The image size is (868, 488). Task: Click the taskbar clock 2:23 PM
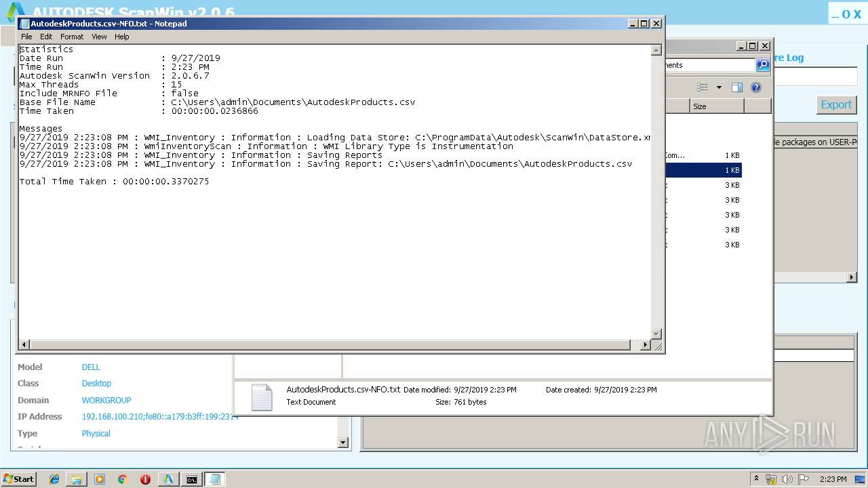(x=833, y=479)
